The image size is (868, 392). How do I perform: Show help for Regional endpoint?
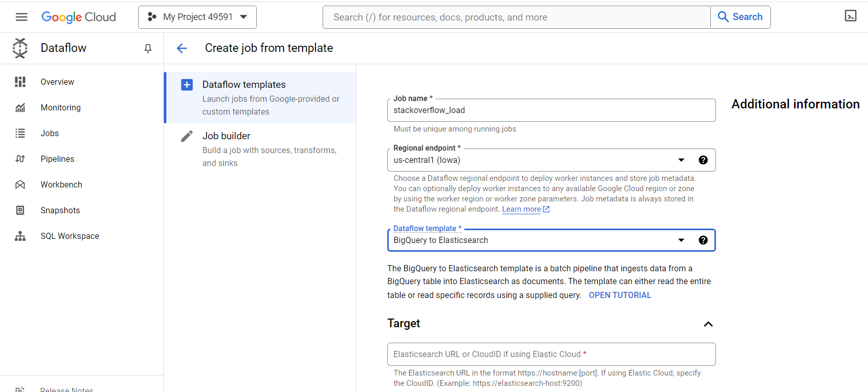[703, 160]
